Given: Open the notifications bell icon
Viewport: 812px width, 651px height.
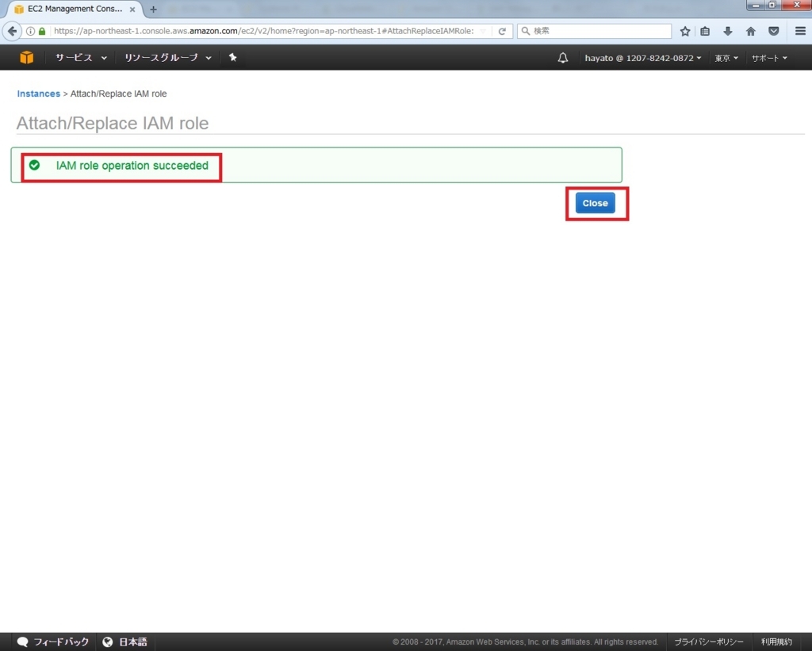Looking at the screenshot, I should click(562, 58).
